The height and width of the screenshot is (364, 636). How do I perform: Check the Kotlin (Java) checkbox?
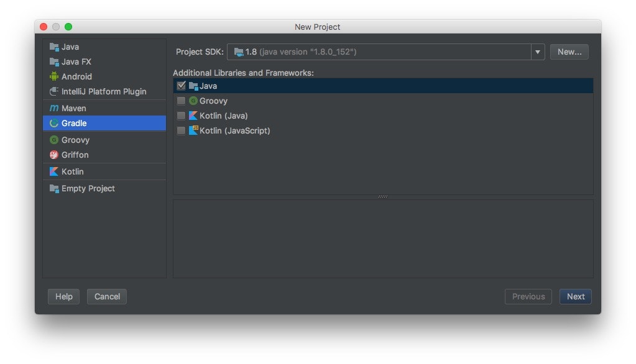click(181, 116)
